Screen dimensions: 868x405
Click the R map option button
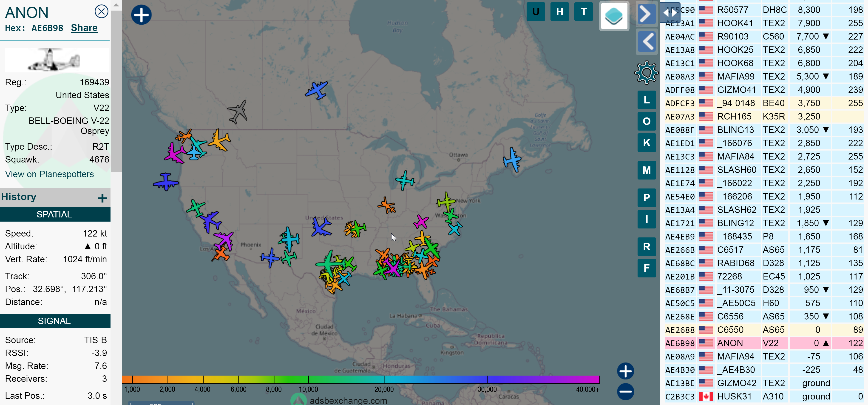(x=646, y=246)
